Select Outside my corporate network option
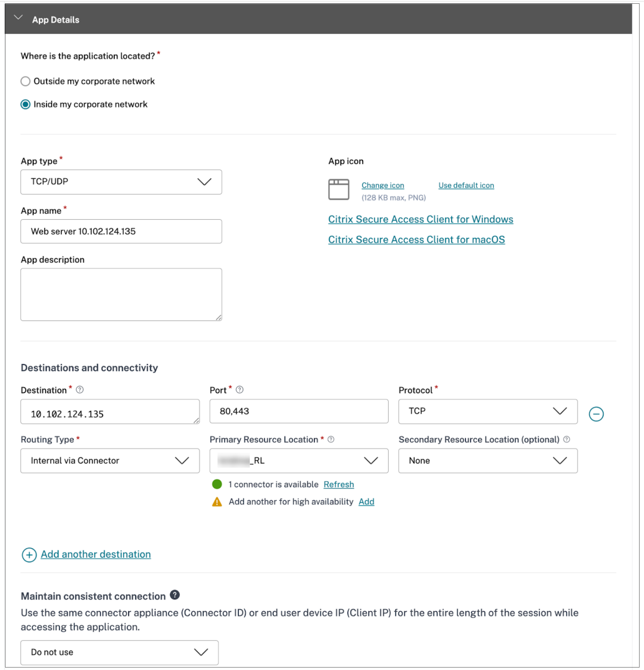The height and width of the screenshot is (670, 644). tap(25, 81)
